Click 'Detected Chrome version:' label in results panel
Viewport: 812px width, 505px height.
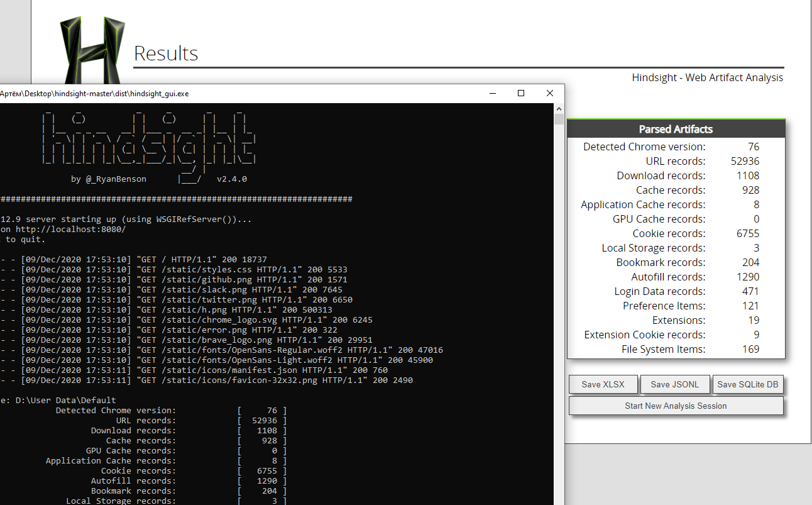coord(644,147)
